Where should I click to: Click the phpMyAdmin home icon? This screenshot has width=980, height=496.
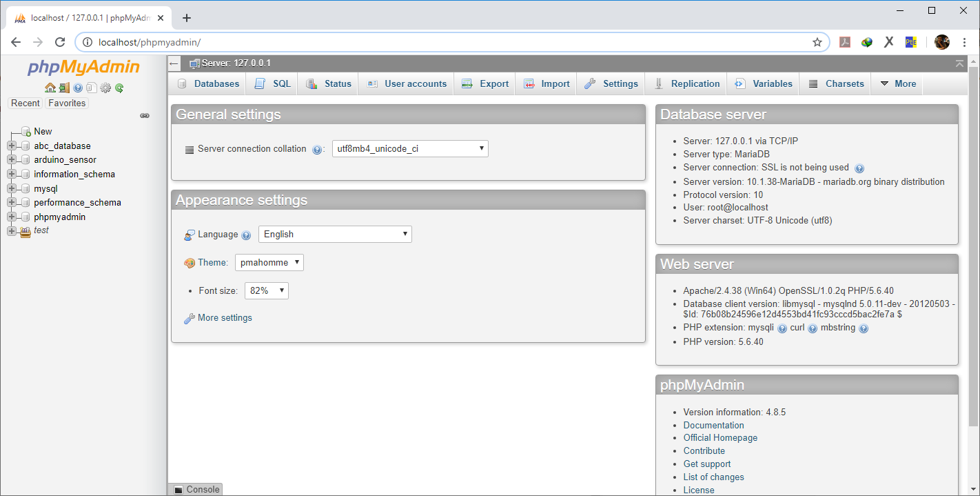tap(51, 88)
